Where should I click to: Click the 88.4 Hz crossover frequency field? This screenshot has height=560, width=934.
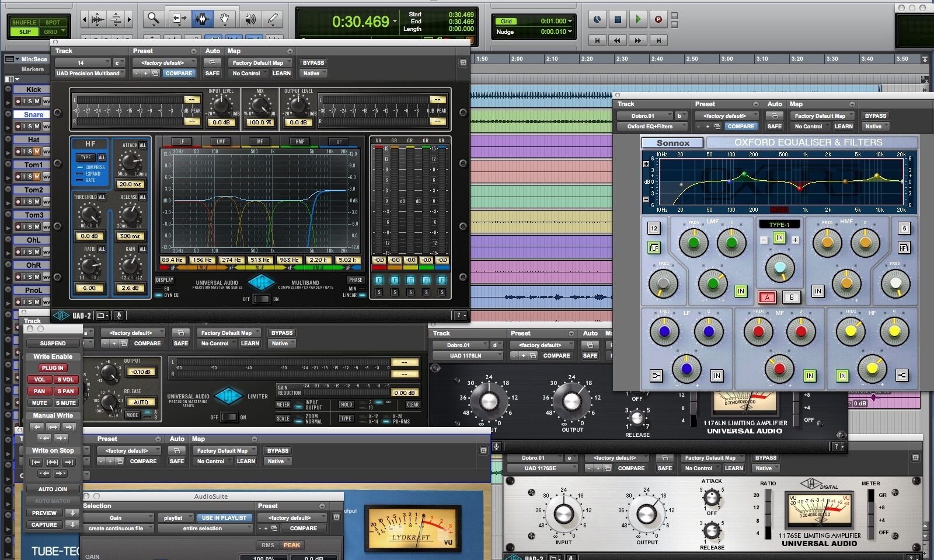[x=172, y=260]
